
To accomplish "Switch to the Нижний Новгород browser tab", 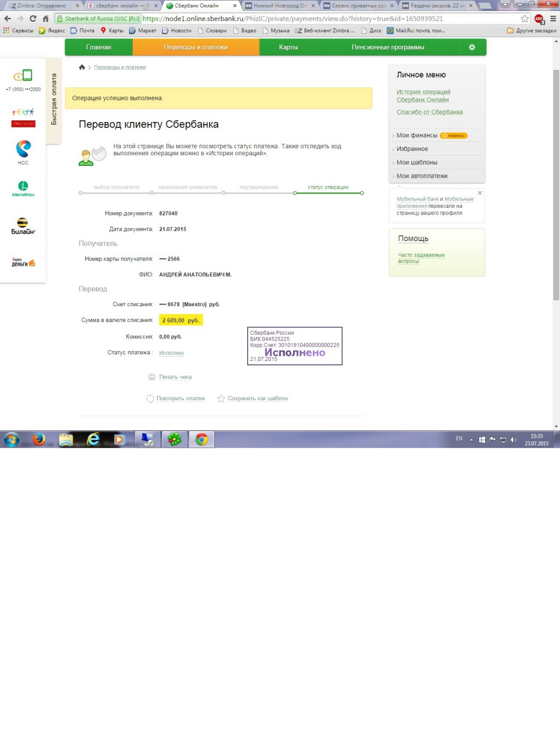I will [x=279, y=5].
